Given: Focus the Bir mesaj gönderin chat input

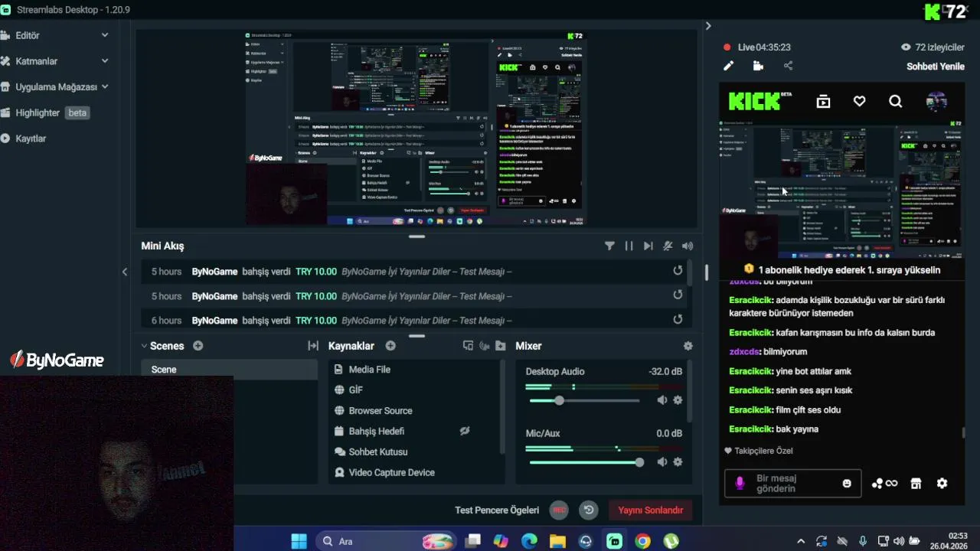Looking at the screenshot, I should coord(792,484).
